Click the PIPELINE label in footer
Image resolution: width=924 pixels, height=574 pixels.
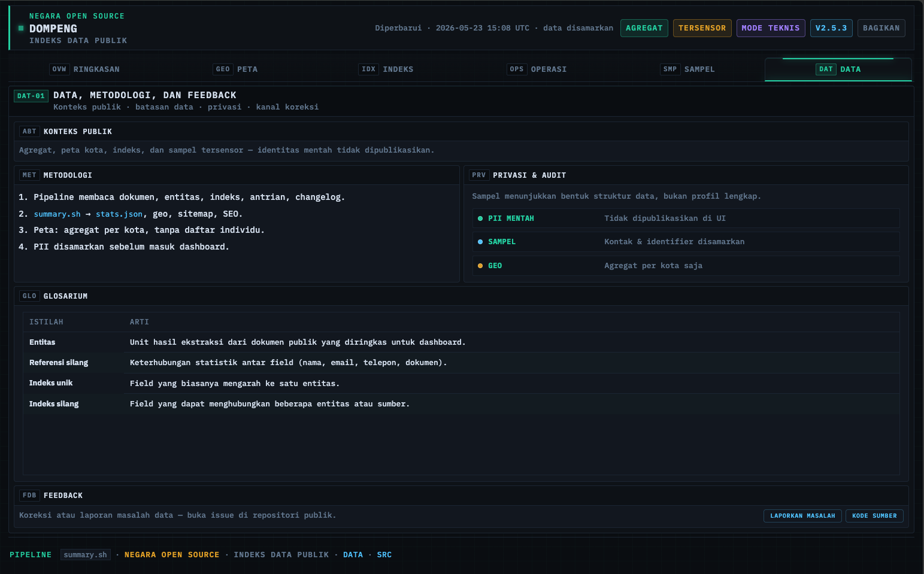(31, 555)
